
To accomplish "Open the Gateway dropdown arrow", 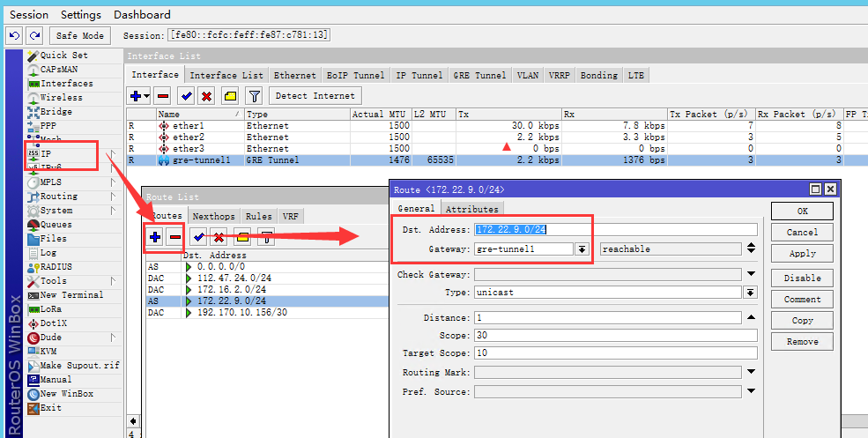I will (582, 249).
